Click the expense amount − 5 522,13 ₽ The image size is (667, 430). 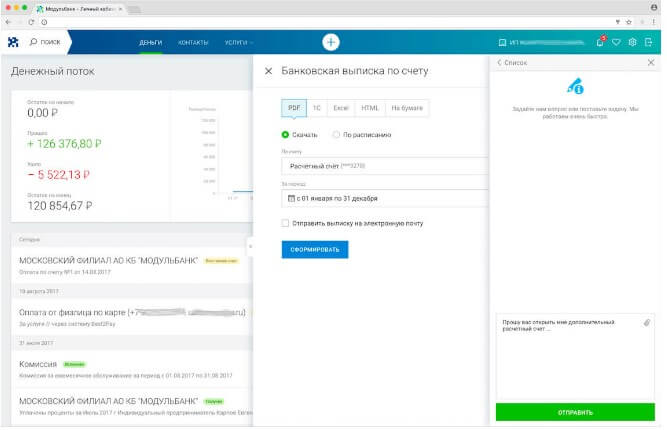tap(59, 175)
